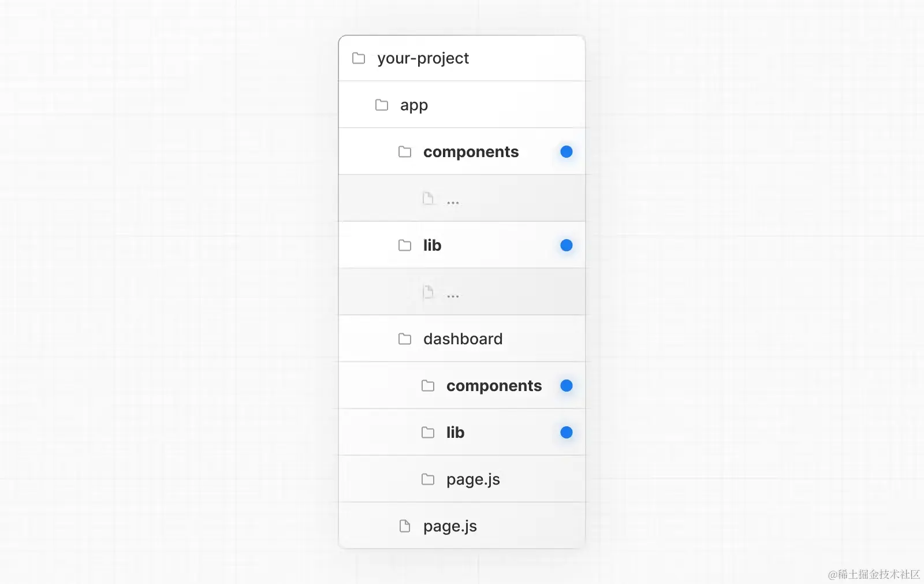Collapse the app folder label

pos(414,106)
